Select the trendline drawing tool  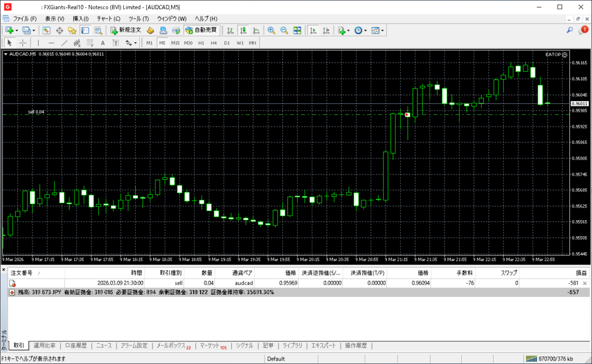(x=64, y=43)
